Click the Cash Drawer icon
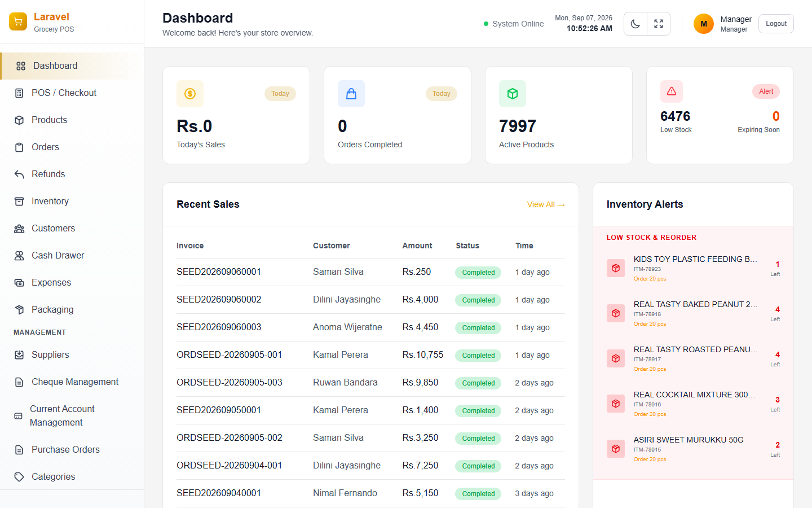Viewport: 812px width, 508px height. [x=19, y=256]
